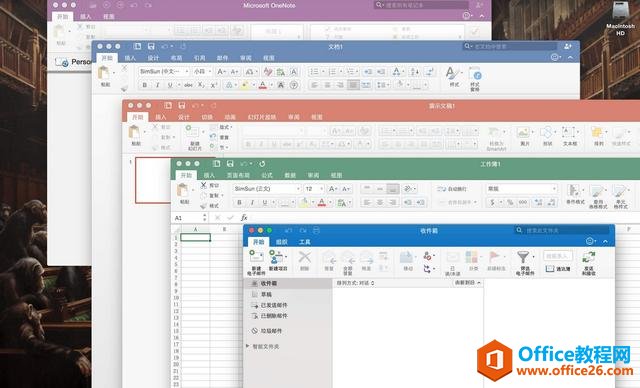Select cell A1 in Excel sheet

tap(195, 237)
